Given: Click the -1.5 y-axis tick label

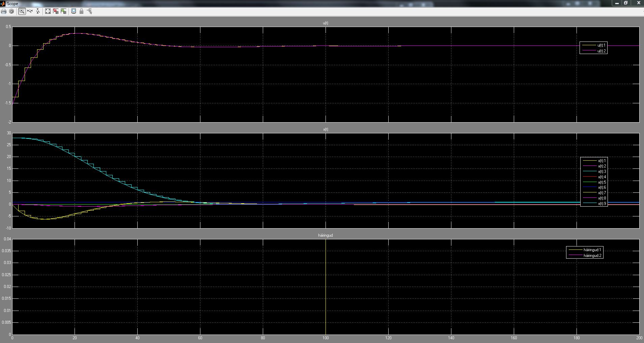Looking at the screenshot, I should [8, 103].
